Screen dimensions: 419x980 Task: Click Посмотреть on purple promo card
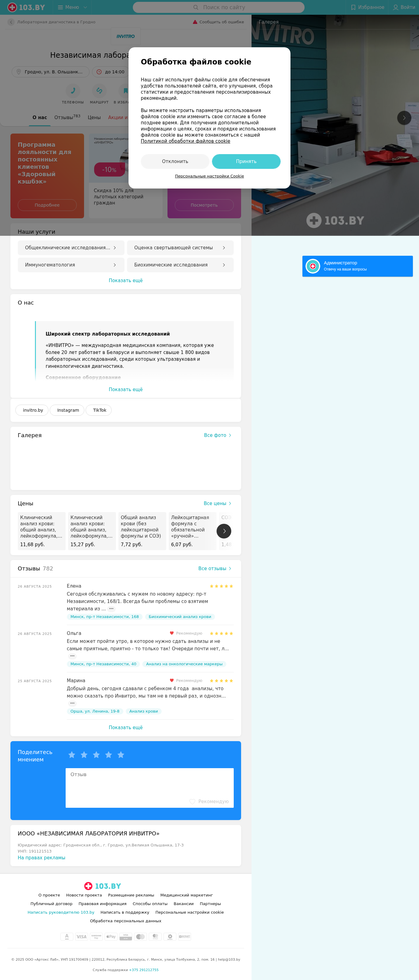(x=204, y=205)
